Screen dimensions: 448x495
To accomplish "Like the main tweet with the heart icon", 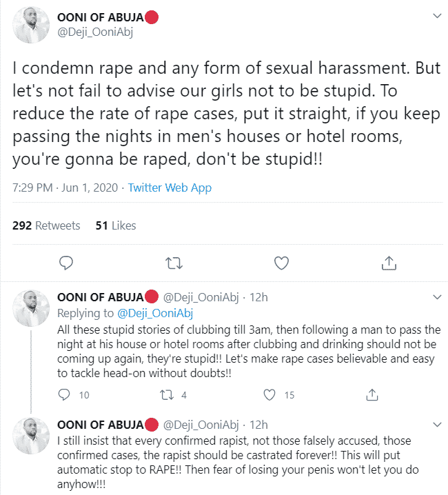I will pos(281,263).
